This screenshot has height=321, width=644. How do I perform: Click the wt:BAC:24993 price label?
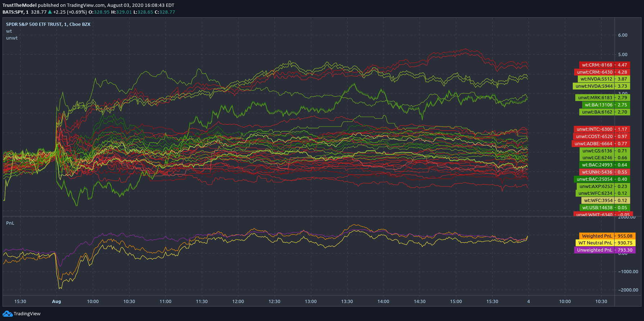604,165
